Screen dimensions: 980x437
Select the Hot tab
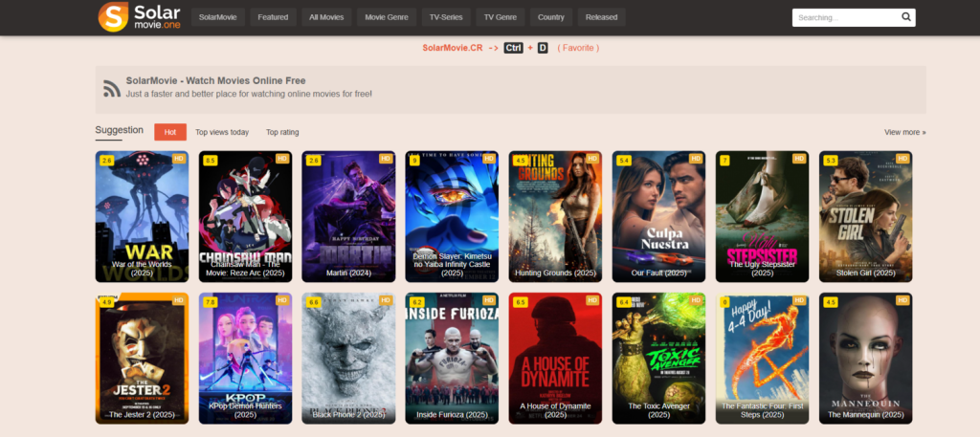coord(170,132)
